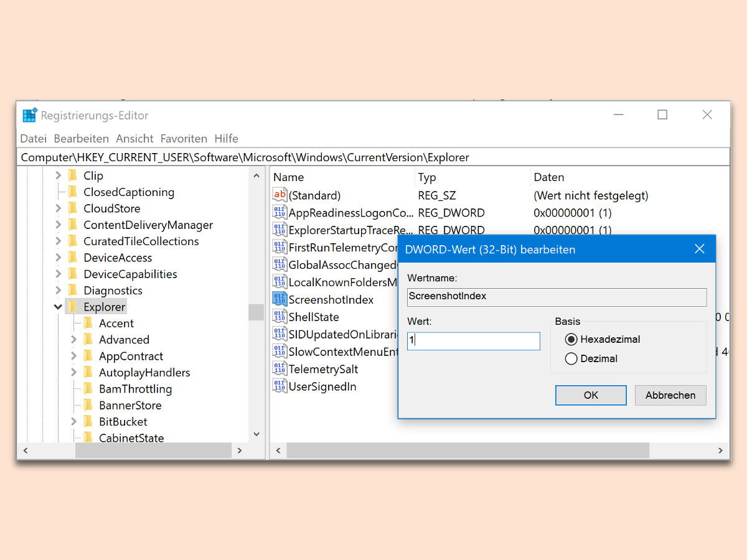Click the tree pane scroll-down arrow
The width and height of the screenshot is (747, 560).
pos(256,434)
